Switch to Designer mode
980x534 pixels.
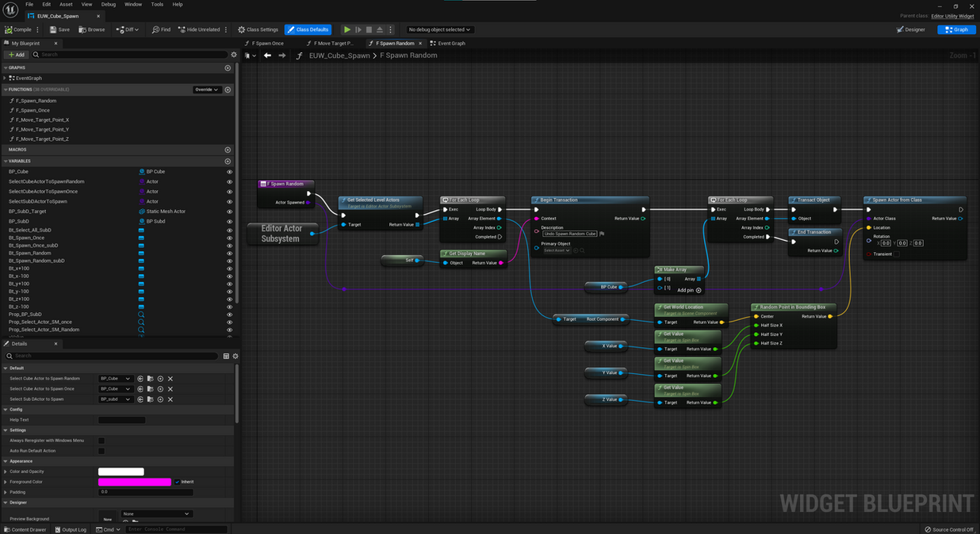[911, 29]
